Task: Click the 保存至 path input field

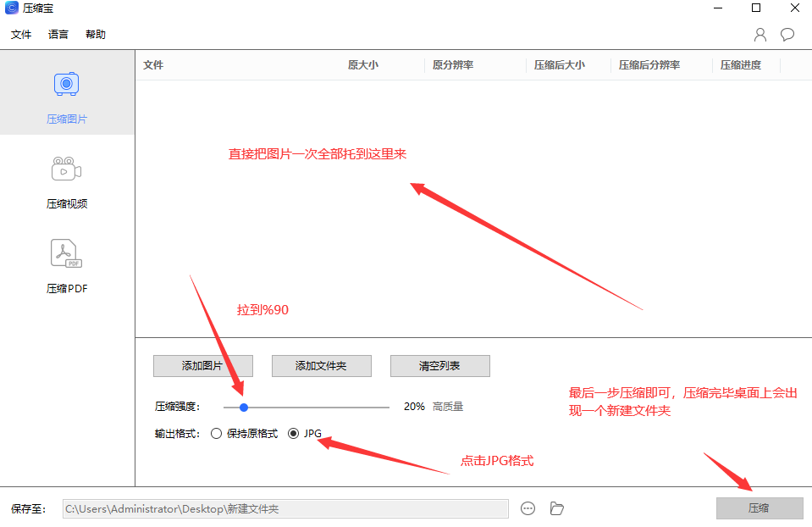Action: click(285, 508)
